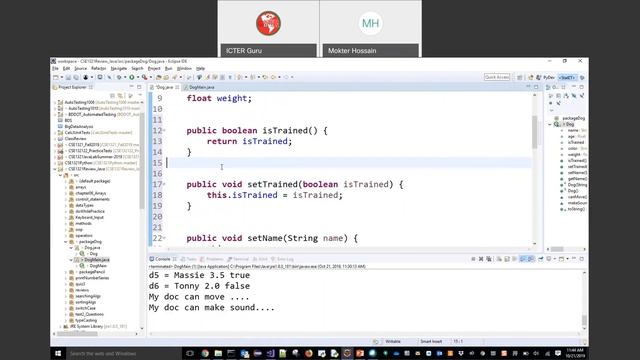Open the Edit menu
The height and width of the screenshot is (360, 640).
click(x=66, y=68)
